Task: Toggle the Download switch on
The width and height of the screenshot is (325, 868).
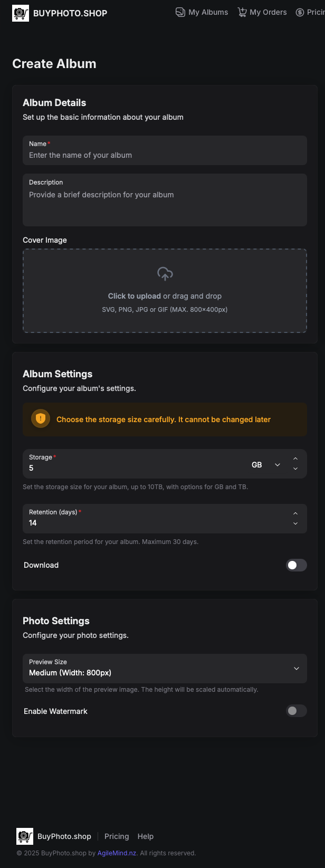Action: pyautogui.click(x=297, y=565)
